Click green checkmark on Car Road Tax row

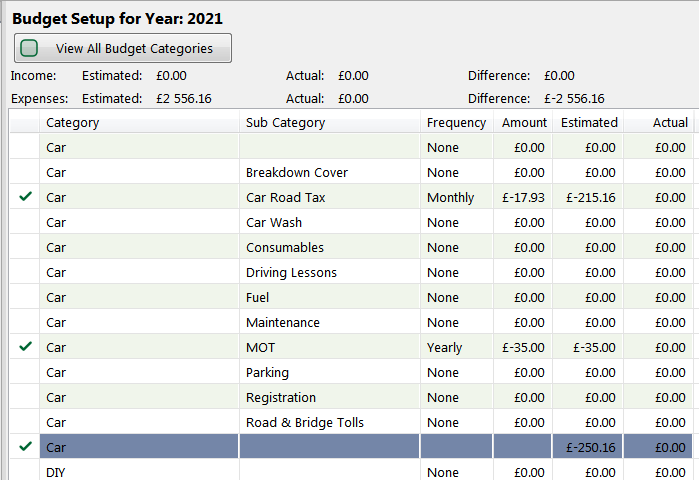(x=26, y=197)
